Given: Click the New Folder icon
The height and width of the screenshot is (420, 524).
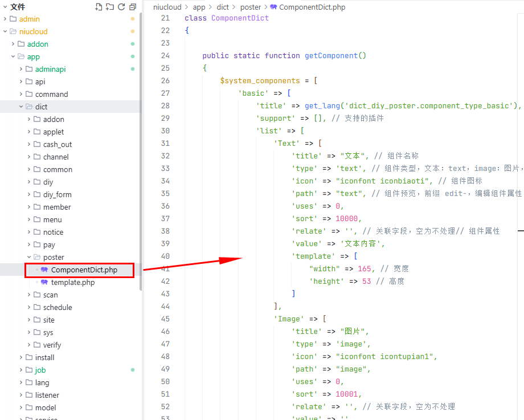Looking at the screenshot, I should pyautogui.click(x=110, y=7).
